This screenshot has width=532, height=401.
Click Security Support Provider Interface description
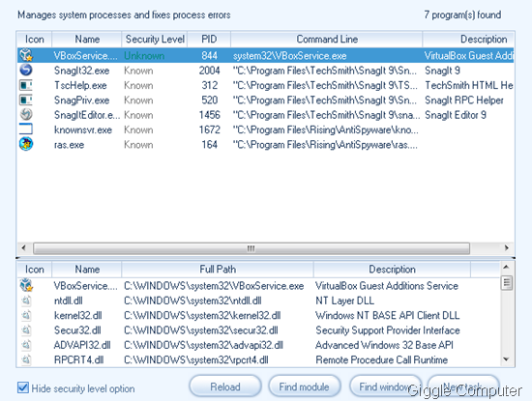(x=388, y=330)
